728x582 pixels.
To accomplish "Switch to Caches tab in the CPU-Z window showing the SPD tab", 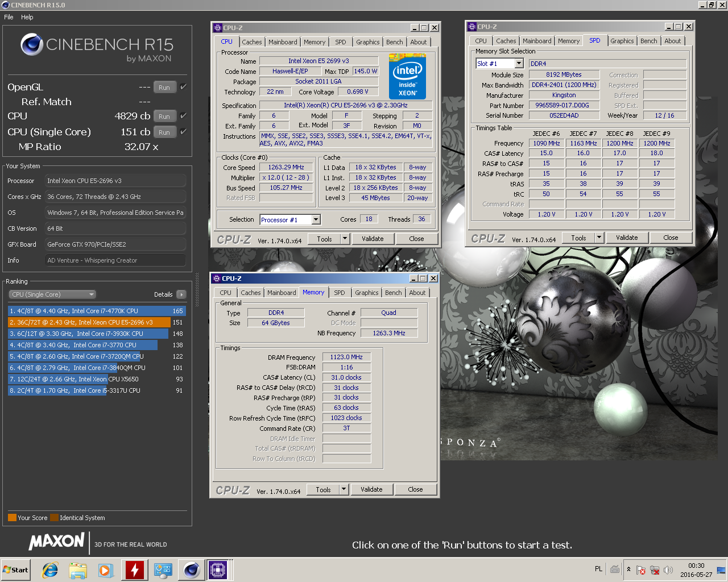I will 506,41.
